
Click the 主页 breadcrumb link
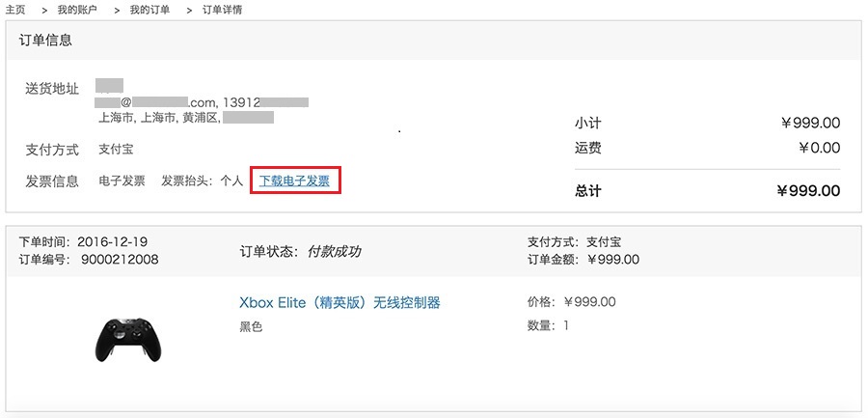click(x=14, y=10)
